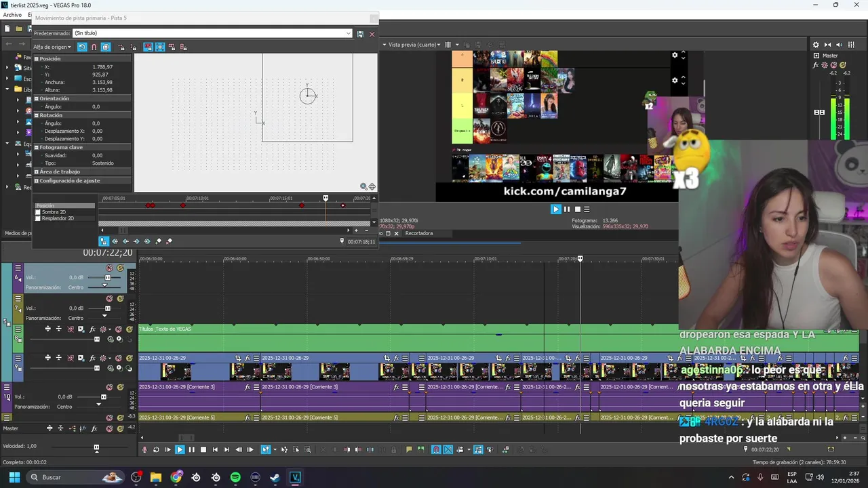Open event FX on first Corriente 3 clip
This screenshot has height=488, width=868.
point(249,387)
